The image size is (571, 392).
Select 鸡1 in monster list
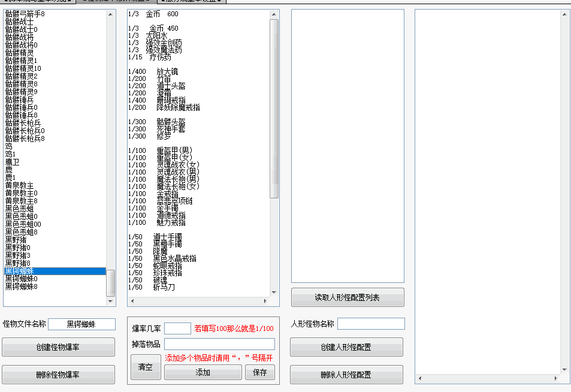tap(10, 154)
